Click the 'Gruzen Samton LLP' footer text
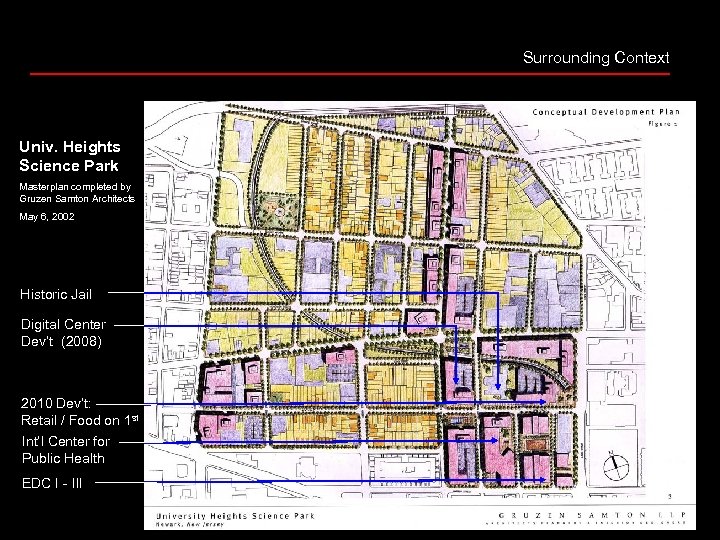The width and height of the screenshot is (720, 540). pos(592,515)
